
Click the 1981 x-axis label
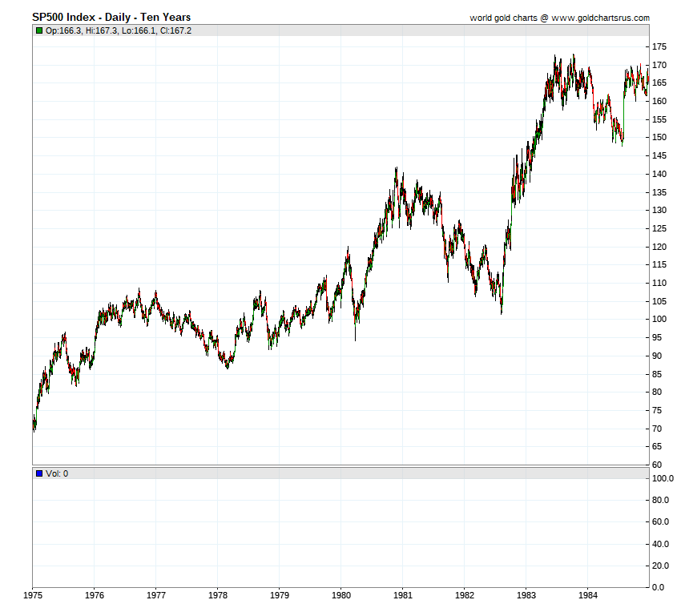point(403,595)
